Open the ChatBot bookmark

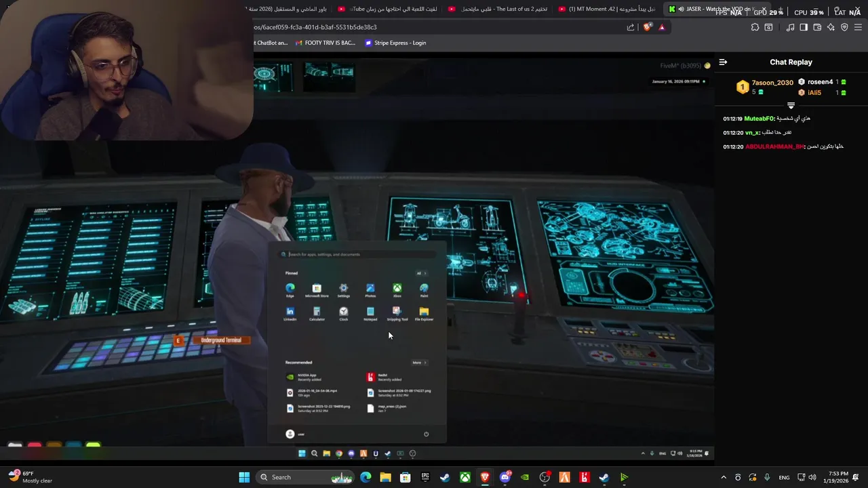271,43
